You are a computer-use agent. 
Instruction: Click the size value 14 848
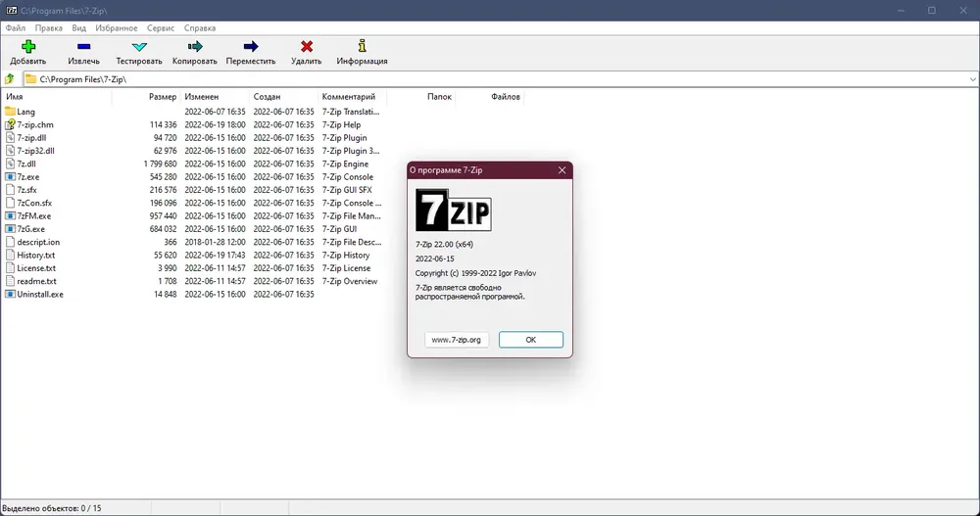tap(165, 295)
